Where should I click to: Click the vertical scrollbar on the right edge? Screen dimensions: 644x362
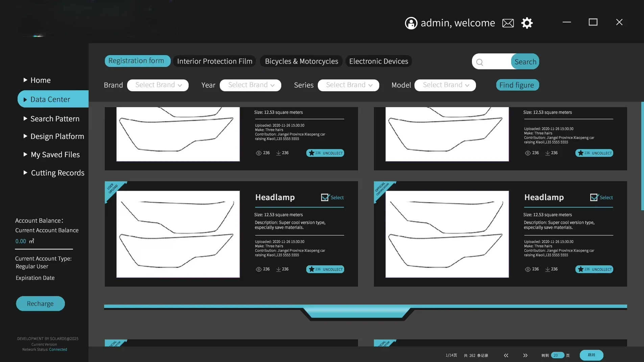pyautogui.click(x=642, y=155)
